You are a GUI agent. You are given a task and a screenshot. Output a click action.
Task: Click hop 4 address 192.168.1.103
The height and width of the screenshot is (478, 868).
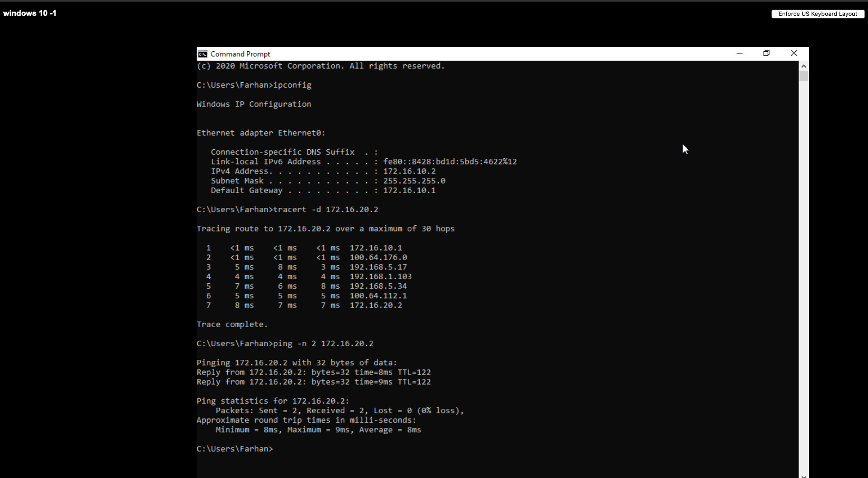click(x=380, y=276)
